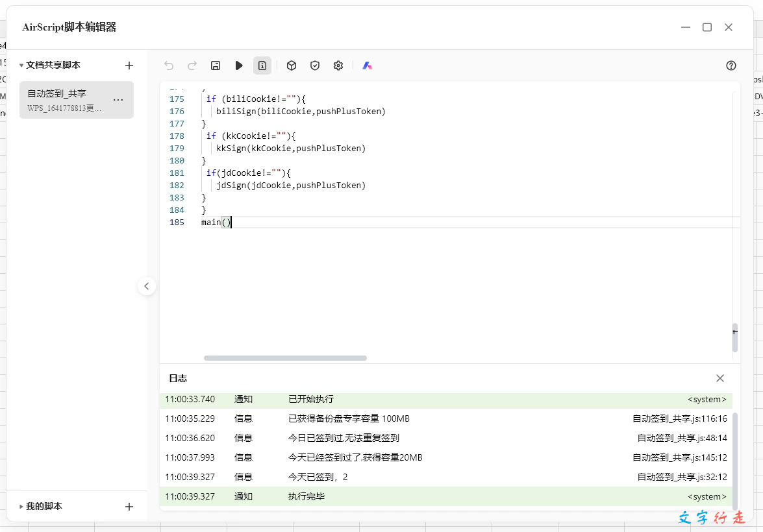Collapse the sidebar with chevron button

147,286
